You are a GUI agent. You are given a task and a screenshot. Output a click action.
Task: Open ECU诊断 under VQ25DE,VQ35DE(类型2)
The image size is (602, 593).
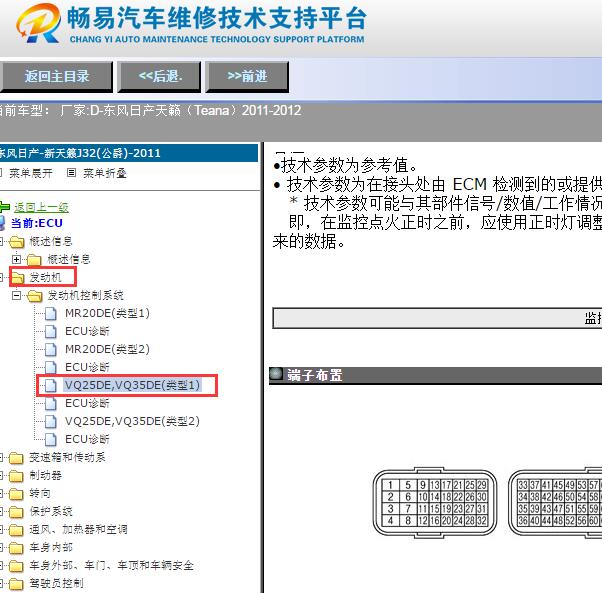point(87,439)
